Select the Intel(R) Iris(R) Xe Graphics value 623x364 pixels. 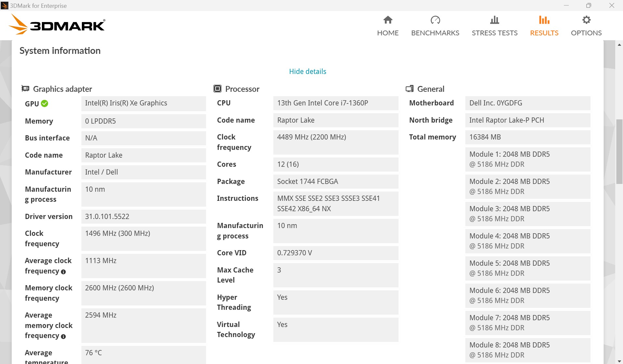tap(144, 103)
